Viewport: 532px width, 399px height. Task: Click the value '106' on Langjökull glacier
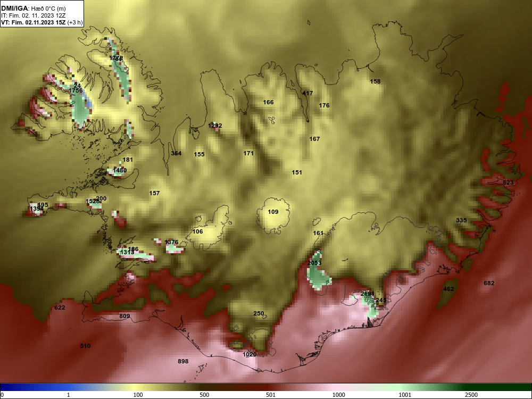[x=197, y=231]
